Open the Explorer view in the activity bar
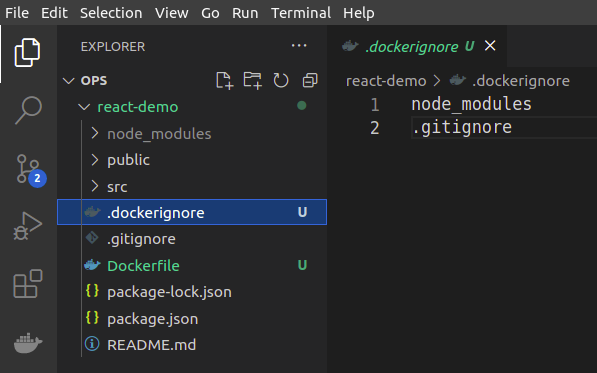Screen dimensions: 597x373 (27, 53)
